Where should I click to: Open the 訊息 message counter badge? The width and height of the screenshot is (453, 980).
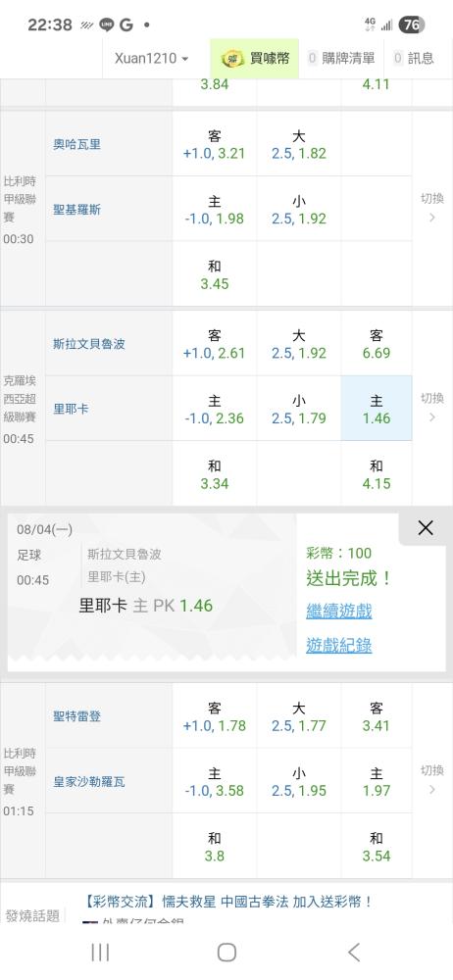pyautogui.click(x=398, y=59)
